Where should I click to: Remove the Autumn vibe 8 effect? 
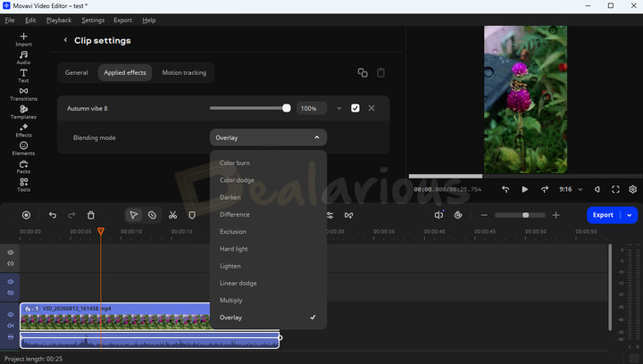coord(372,108)
